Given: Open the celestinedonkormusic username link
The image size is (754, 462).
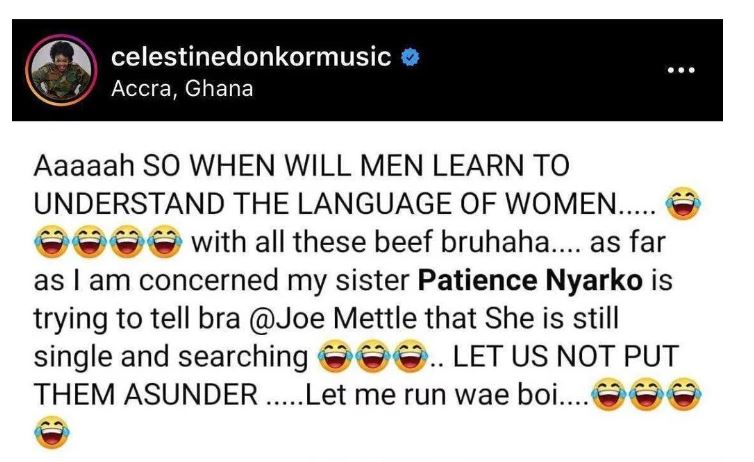Looking at the screenshot, I should point(250,57).
